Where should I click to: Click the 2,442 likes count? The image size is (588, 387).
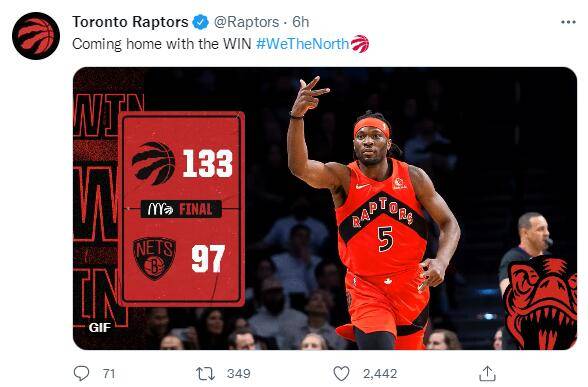point(380,374)
